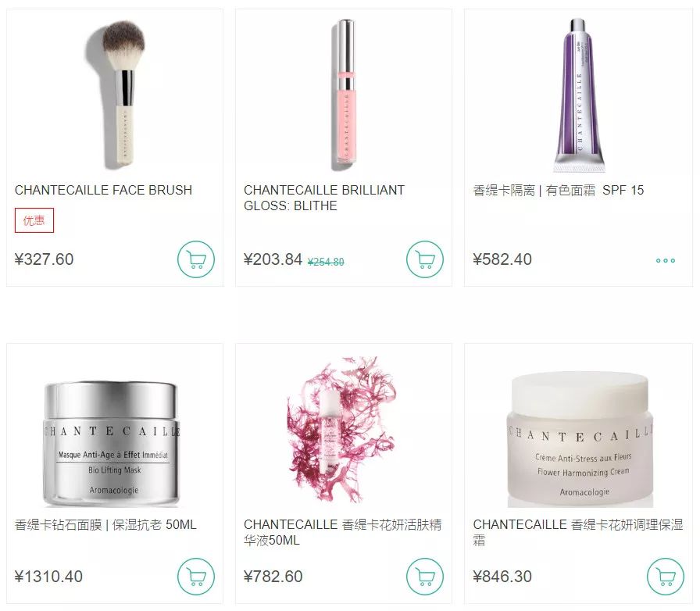Screen dimensions: 700x611
Task: Open 香缇卡花妍调理保湿霜 product title
Action: tap(578, 532)
